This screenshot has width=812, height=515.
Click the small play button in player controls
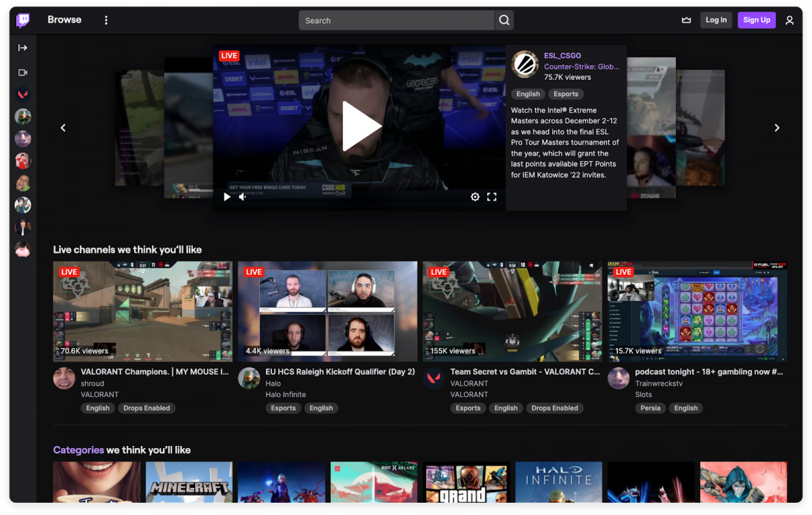[x=227, y=197]
